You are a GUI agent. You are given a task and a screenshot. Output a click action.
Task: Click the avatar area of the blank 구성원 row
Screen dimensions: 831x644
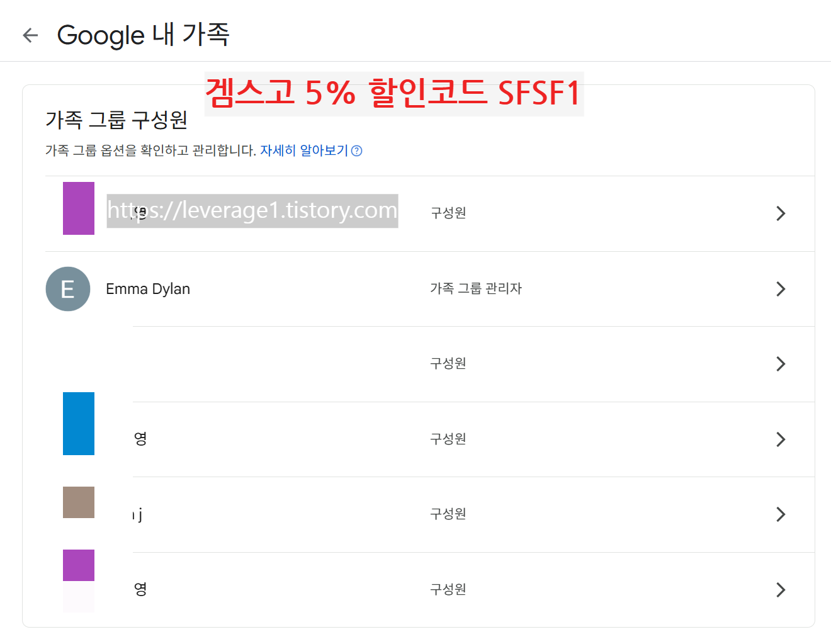78,364
